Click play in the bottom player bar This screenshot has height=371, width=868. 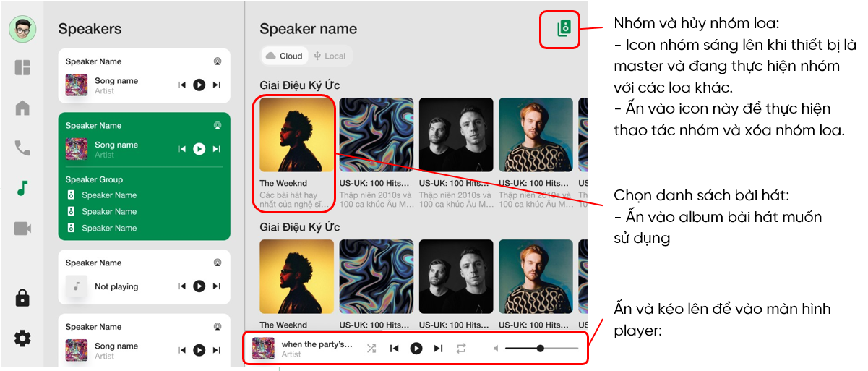(x=416, y=349)
